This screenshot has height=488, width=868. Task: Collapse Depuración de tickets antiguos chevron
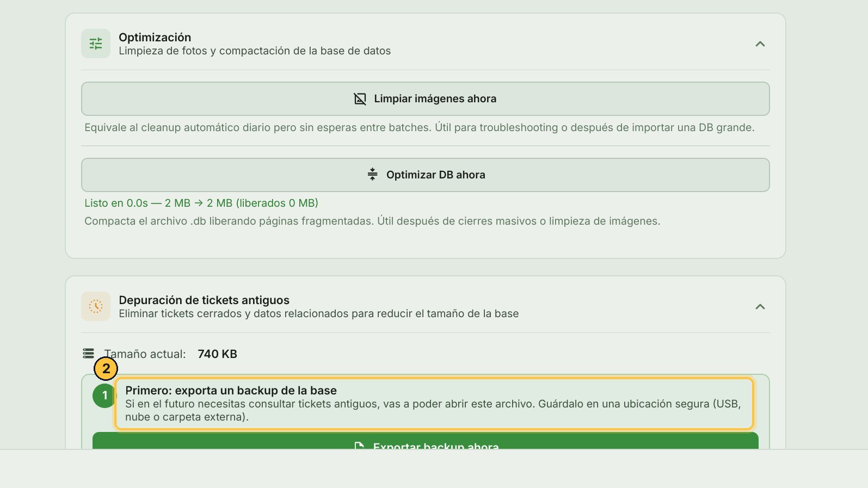[760, 307]
